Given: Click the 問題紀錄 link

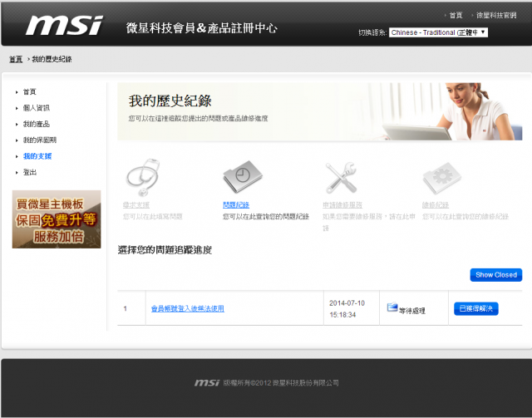Looking at the screenshot, I should pos(236,205).
